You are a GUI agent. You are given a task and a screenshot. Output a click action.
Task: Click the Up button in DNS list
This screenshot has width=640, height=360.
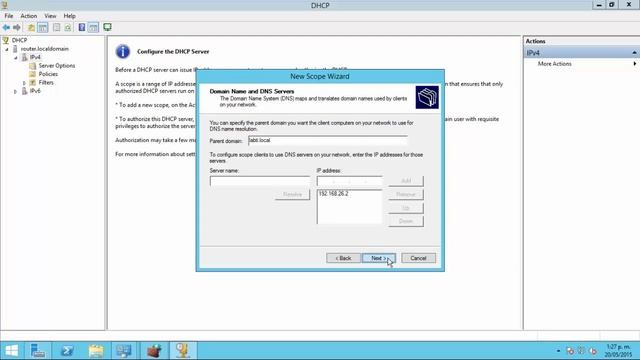pyautogui.click(x=406, y=208)
